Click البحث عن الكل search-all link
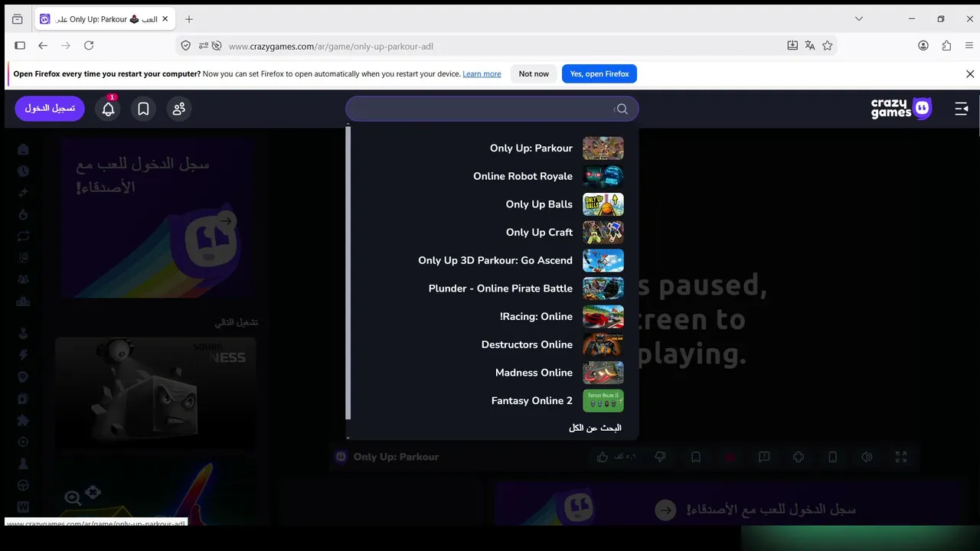Image resolution: width=980 pixels, height=551 pixels. point(595,428)
